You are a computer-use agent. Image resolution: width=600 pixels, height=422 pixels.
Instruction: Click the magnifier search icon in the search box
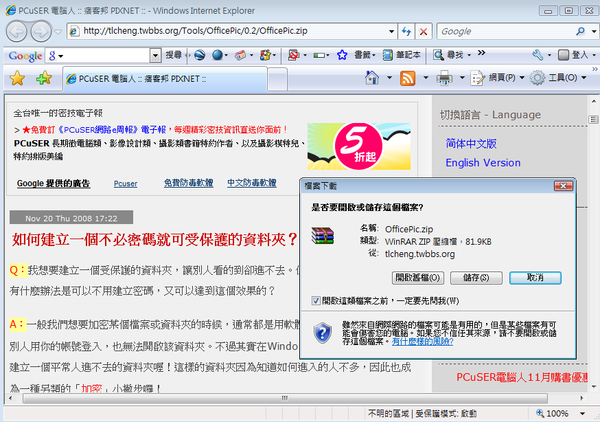[580, 31]
